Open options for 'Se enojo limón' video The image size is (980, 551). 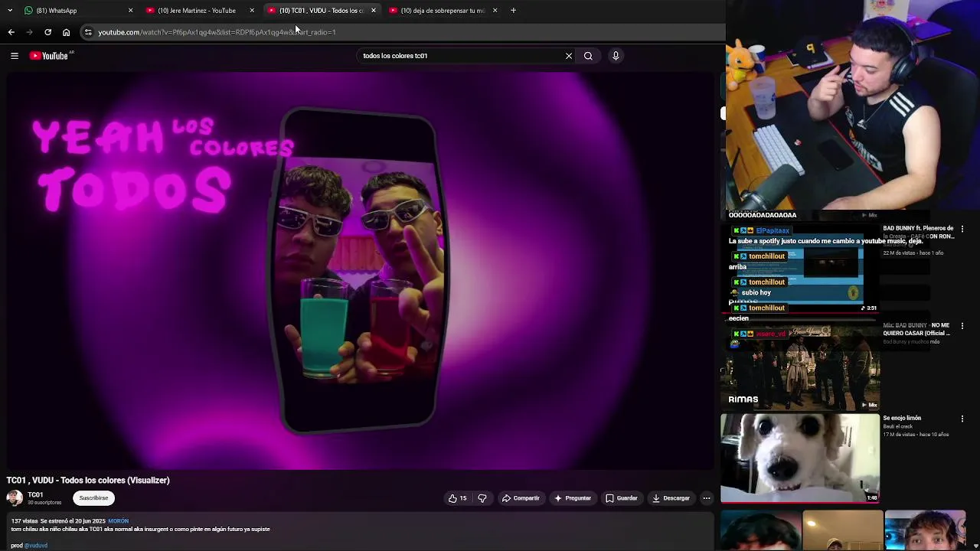(962, 419)
